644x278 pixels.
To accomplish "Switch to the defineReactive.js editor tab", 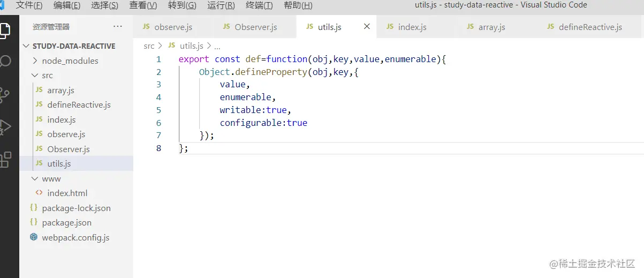I will pos(590,27).
